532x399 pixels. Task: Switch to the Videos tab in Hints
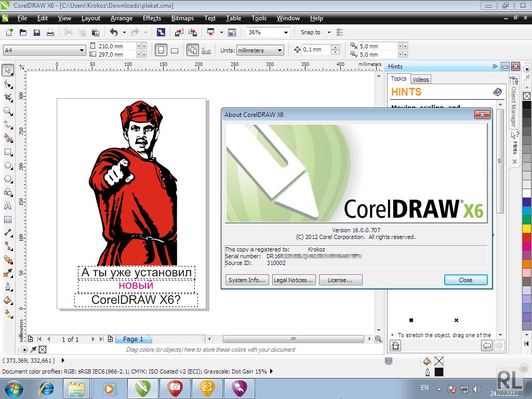click(420, 79)
